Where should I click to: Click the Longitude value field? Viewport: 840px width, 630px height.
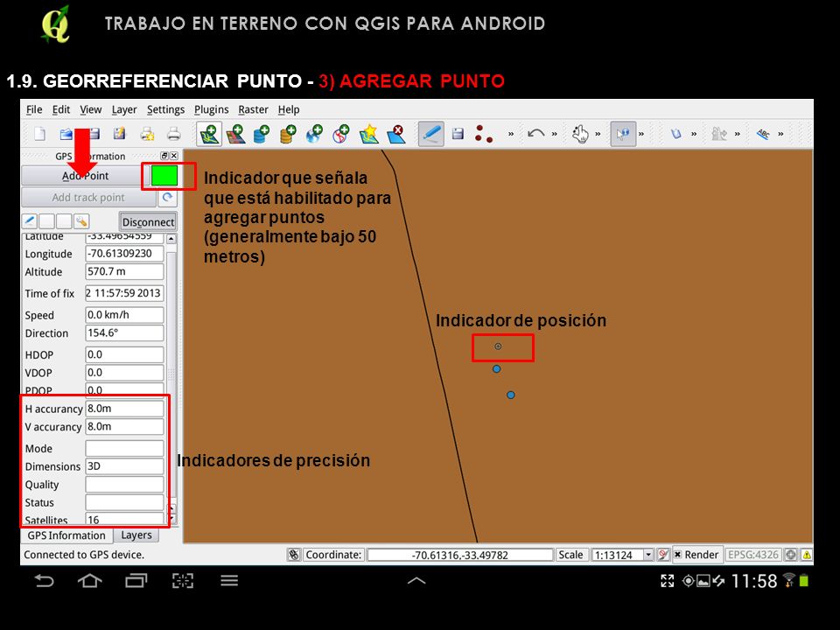(x=124, y=254)
